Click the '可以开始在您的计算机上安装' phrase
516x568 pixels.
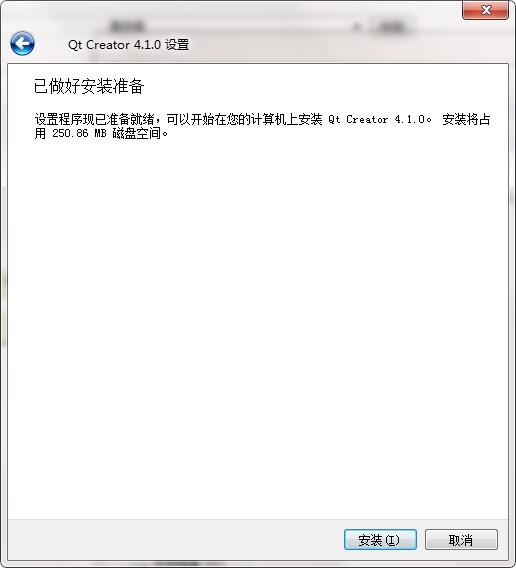click(x=244, y=119)
